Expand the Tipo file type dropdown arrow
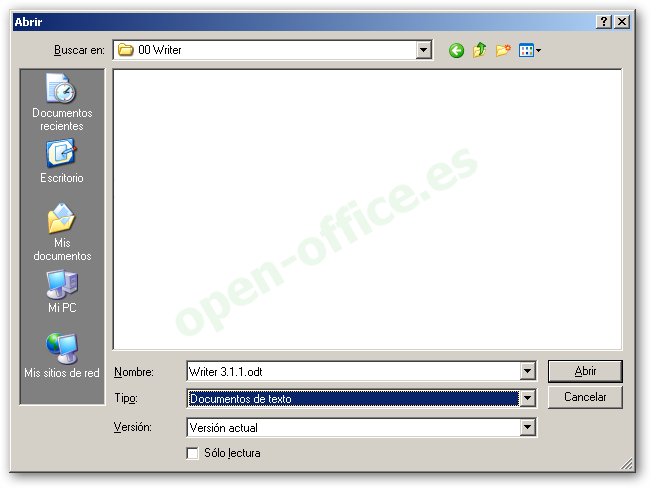The height and width of the screenshot is (488, 651). point(527,398)
